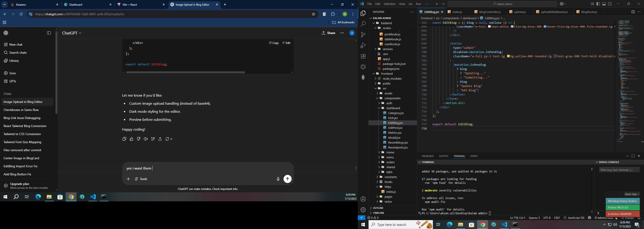Expand node_modules folder
644x229 pixels.
click(392, 78)
